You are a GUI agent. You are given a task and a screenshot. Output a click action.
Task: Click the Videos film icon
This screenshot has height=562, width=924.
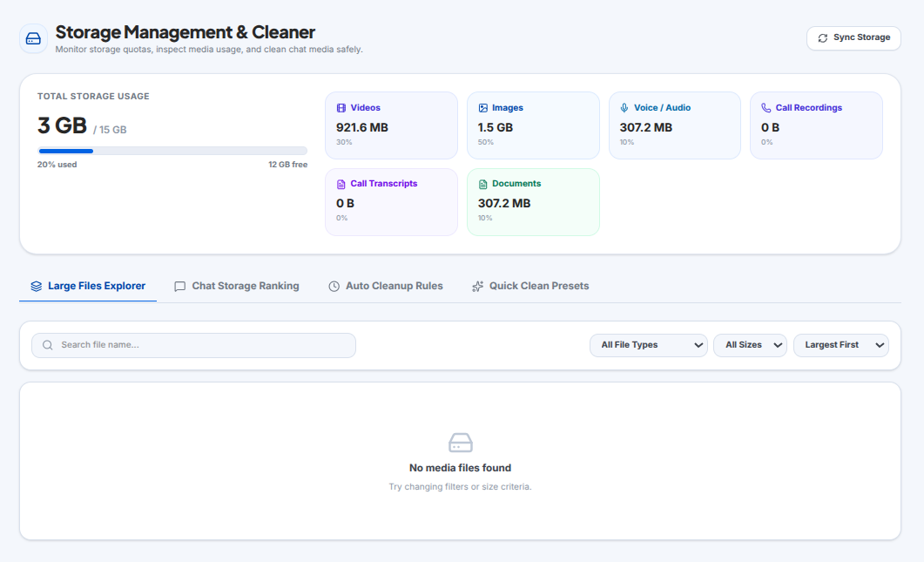pos(341,108)
